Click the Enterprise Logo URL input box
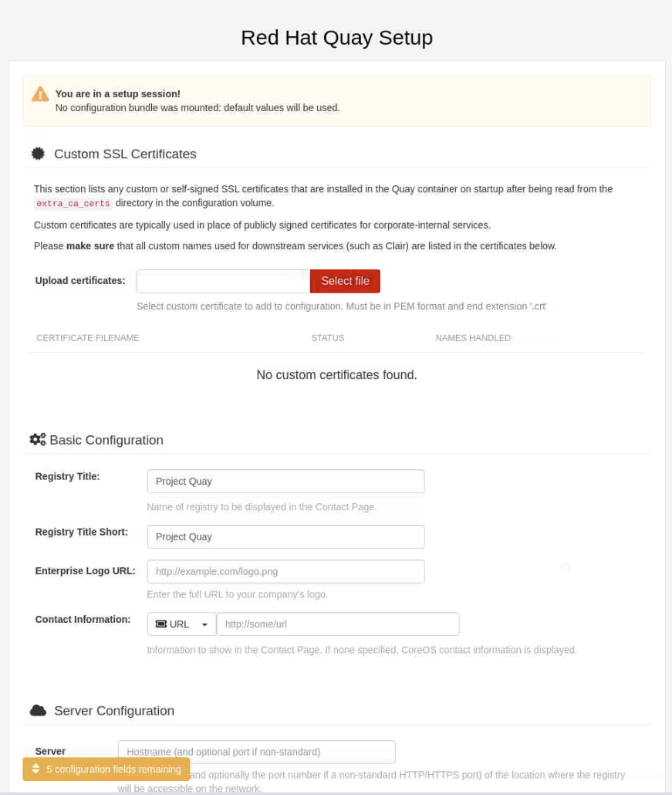Image resolution: width=672 pixels, height=795 pixels. tap(285, 571)
